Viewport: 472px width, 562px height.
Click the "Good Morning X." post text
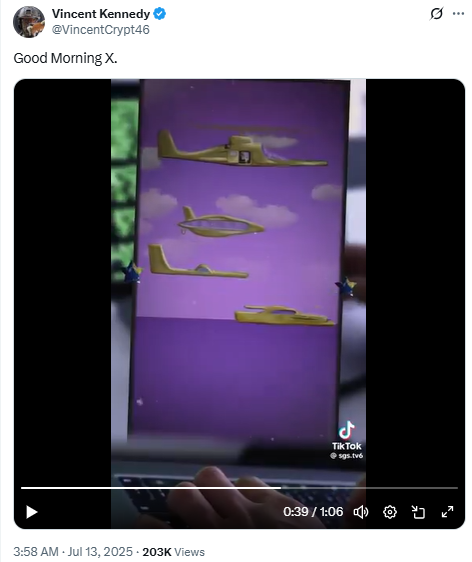tap(66, 58)
